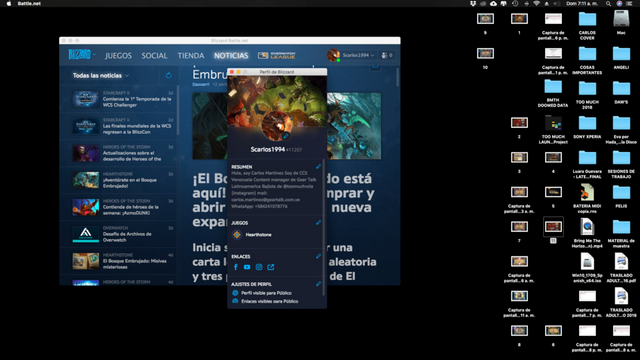Open the external website link icon
The image size is (640, 360).
(271, 267)
